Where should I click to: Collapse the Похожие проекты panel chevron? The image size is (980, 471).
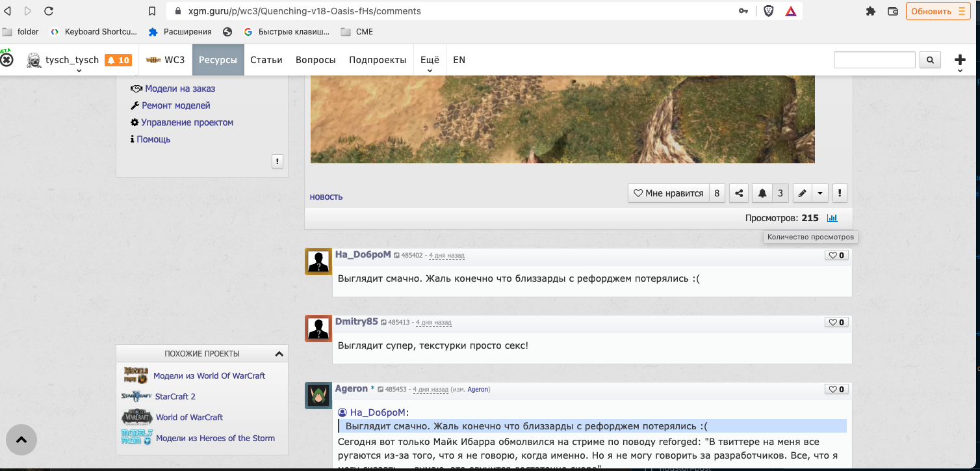click(279, 354)
